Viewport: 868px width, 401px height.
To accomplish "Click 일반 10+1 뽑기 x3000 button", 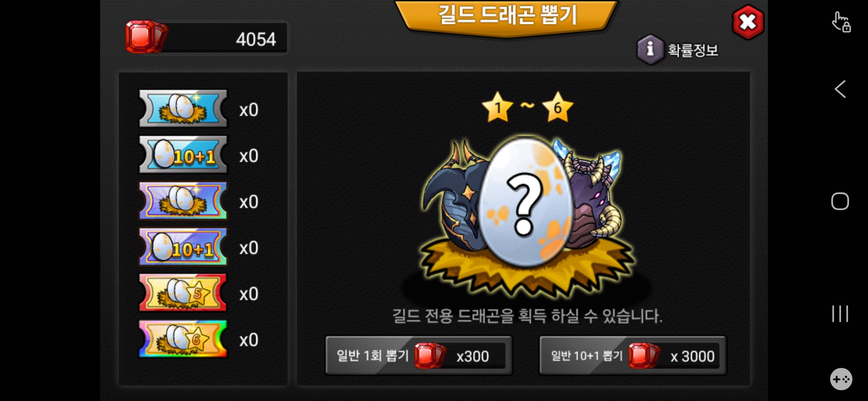I will click(633, 356).
